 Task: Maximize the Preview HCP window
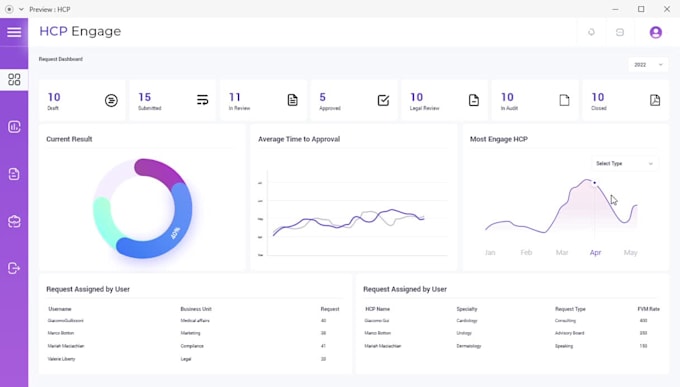click(641, 9)
